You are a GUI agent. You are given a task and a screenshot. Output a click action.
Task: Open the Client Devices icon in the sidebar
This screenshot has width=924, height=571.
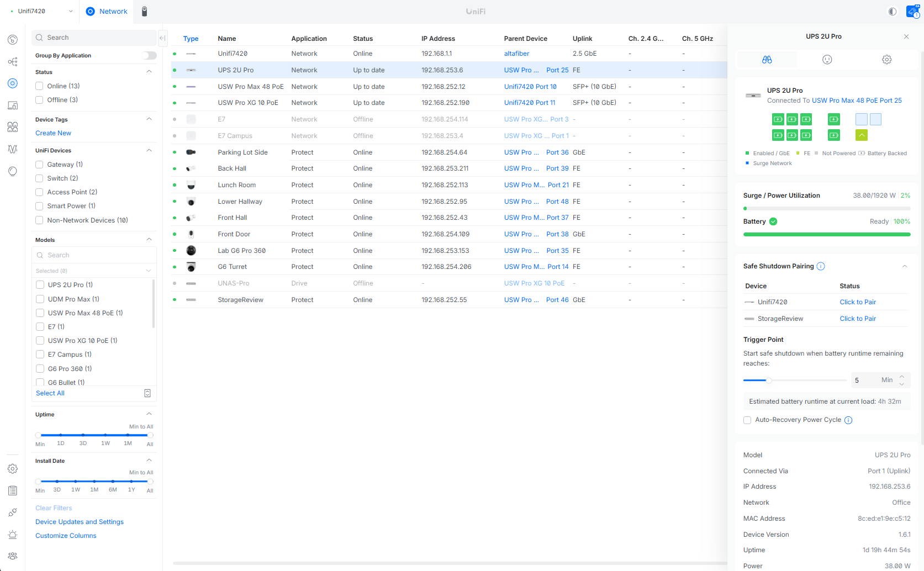[13, 105]
